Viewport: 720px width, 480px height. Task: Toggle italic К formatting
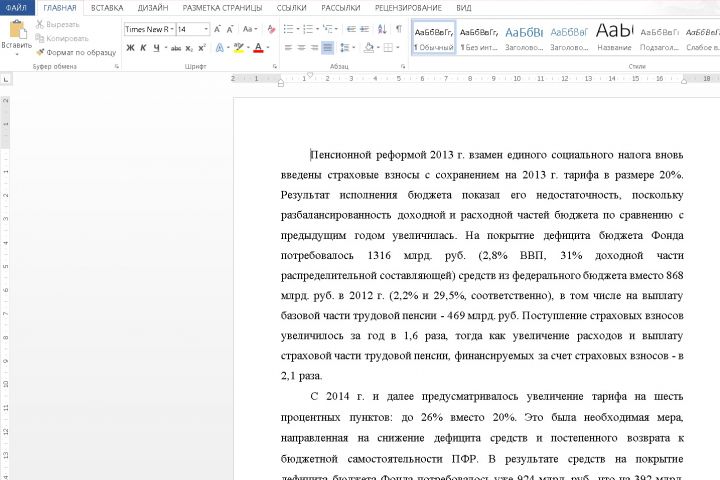click(143, 48)
